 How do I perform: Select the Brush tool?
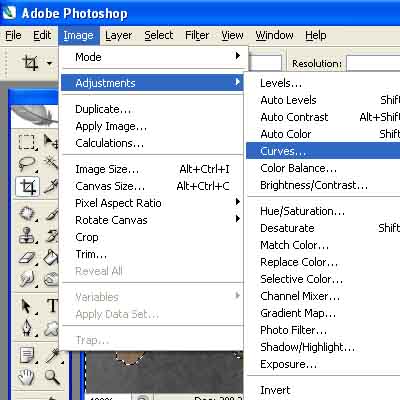pyautogui.click(x=51, y=213)
